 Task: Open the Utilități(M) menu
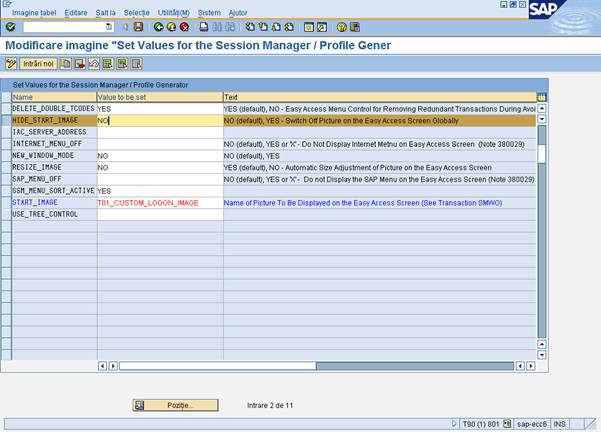point(174,13)
